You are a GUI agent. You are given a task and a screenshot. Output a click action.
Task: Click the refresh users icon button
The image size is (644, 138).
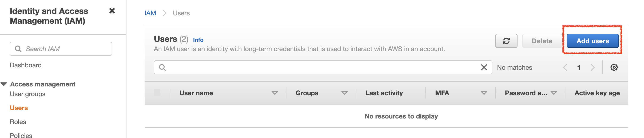pos(506,41)
